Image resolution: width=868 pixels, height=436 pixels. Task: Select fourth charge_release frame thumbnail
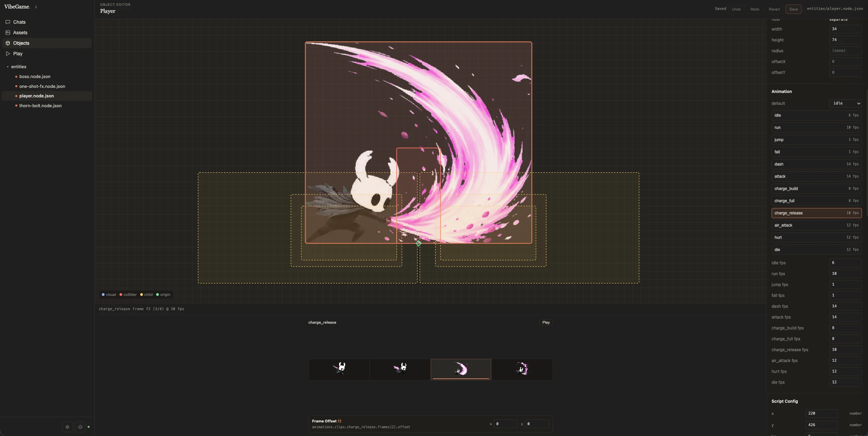(522, 369)
